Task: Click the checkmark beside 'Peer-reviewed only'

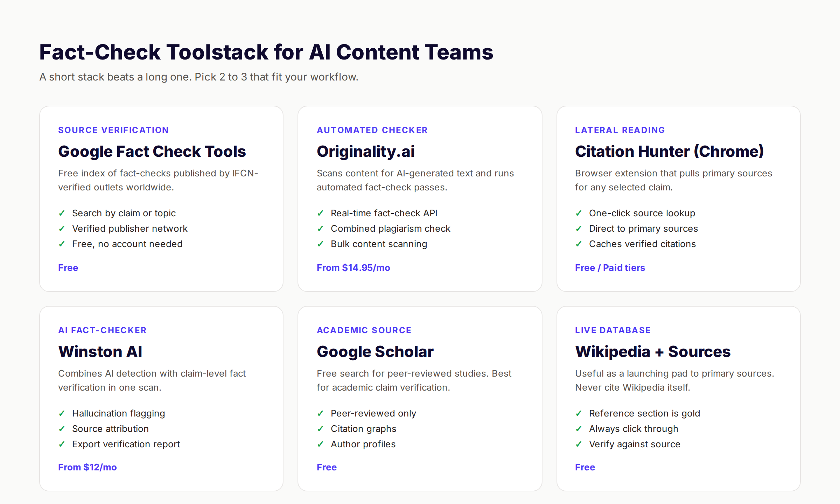Action: pos(320,413)
